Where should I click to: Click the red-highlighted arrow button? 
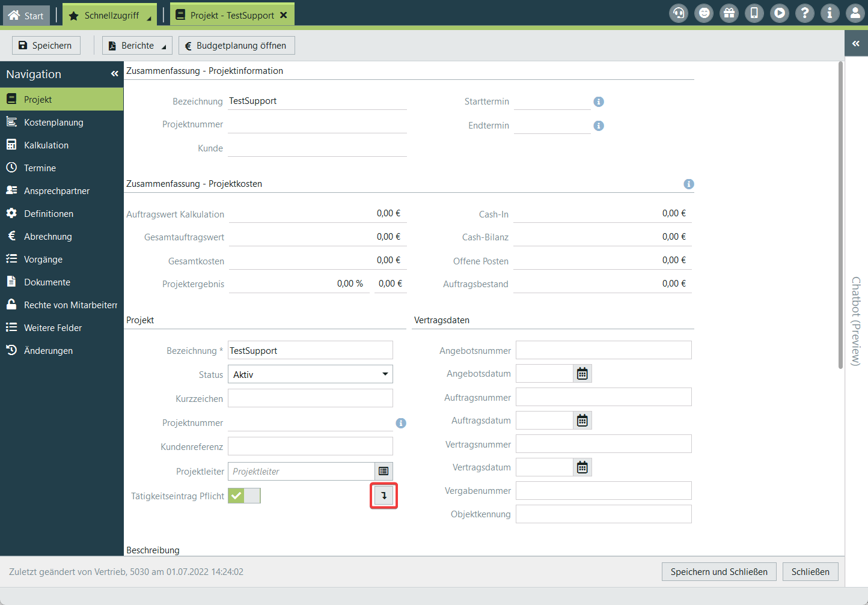pyautogui.click(x=384, y=496)
